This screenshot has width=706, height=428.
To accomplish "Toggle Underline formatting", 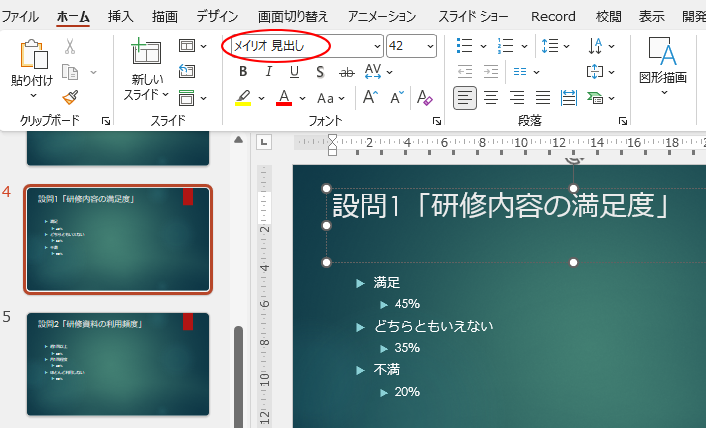I will (x=294, y=72).
